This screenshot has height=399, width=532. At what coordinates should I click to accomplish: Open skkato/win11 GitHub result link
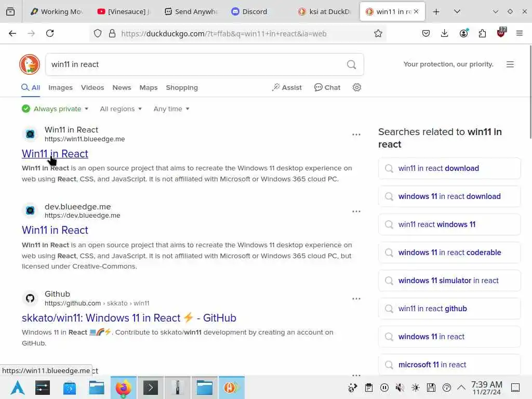pyautogui.click(x=129, y=318)
